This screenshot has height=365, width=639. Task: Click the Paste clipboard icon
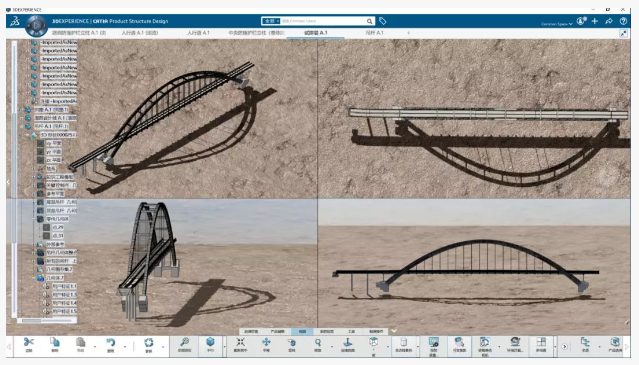[x=81, y=342]
